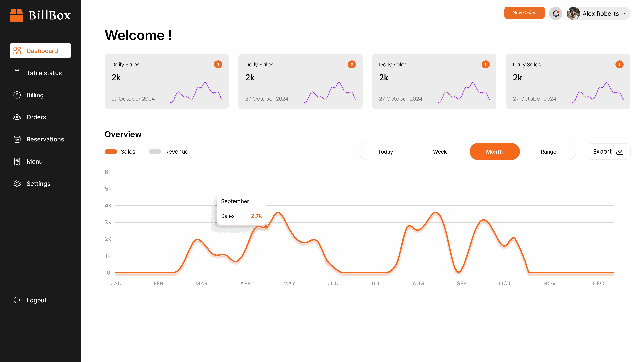Open notifications via the bell icon
This screenshot has height=362, width=644.
click(555, 13)
